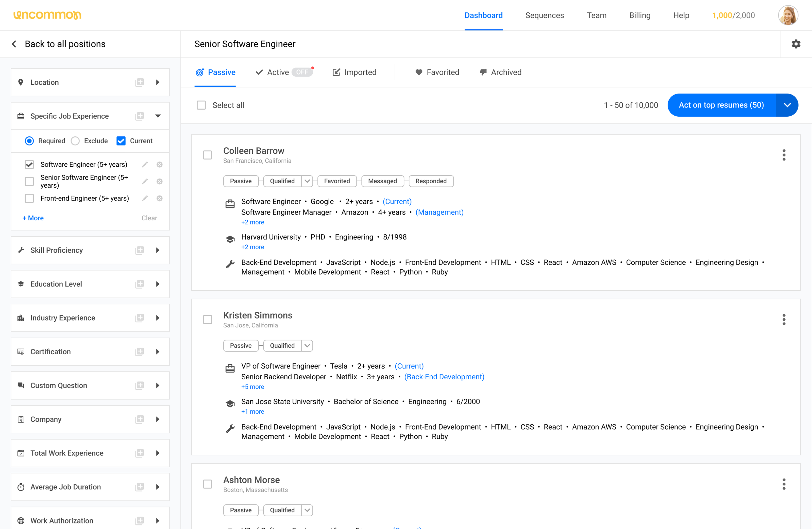Image resolution: width=812 pixels, height=529 pixels.
Task: Click add-filter icon on Location panel
Action: pyautogui.click(x=140, y=82)
